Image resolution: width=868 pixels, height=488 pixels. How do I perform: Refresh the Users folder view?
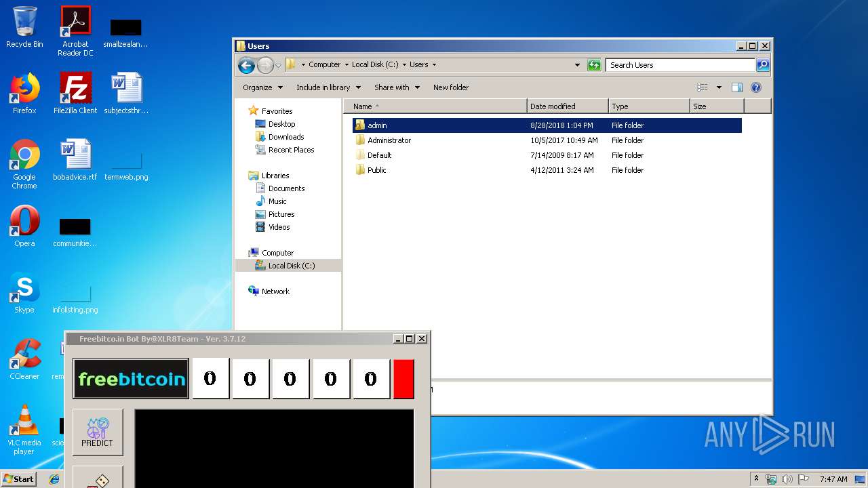pyautogui.click(x=594, y=65)
